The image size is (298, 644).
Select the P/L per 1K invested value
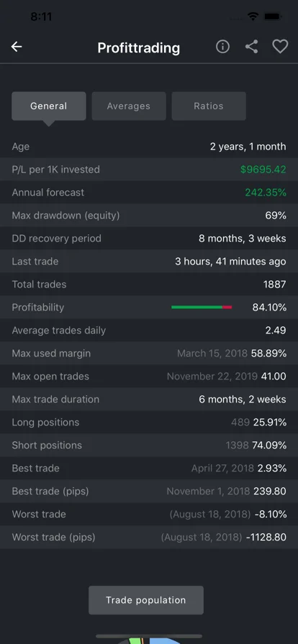[263, 169]
